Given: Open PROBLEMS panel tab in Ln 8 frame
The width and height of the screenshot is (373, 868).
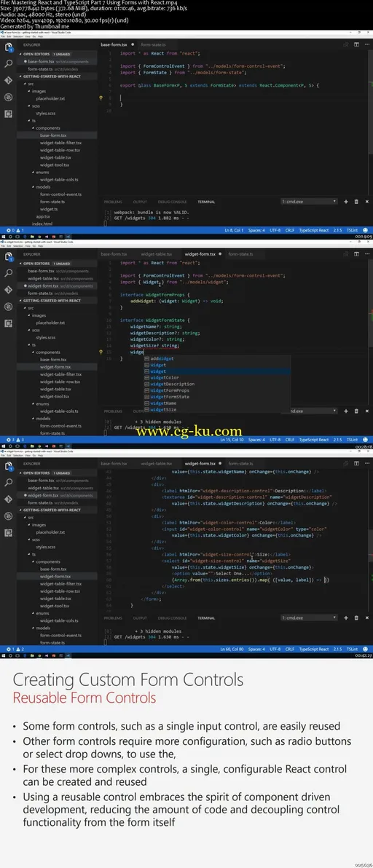Looking at the screenshot, I should coord(113,202).
